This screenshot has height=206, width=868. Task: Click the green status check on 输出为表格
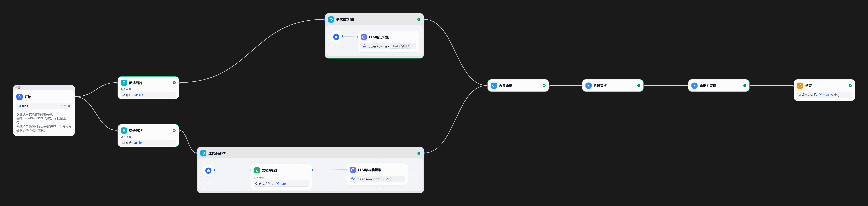(745, 86)
